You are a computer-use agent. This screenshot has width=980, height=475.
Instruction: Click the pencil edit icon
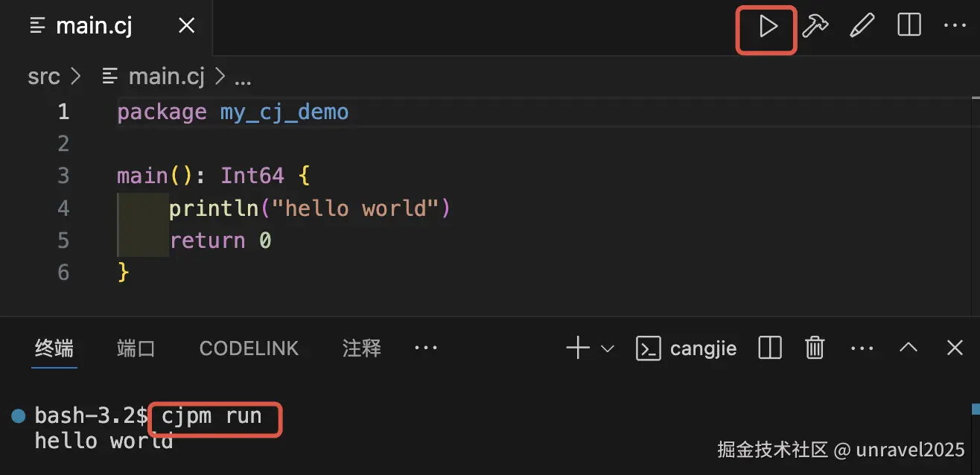click(x=862, y=27)
